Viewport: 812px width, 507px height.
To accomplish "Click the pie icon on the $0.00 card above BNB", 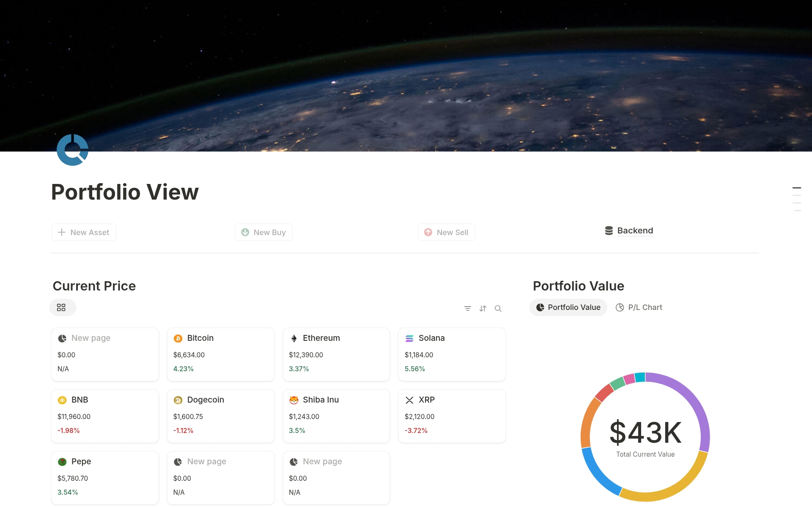I will [x=62, y=338].
